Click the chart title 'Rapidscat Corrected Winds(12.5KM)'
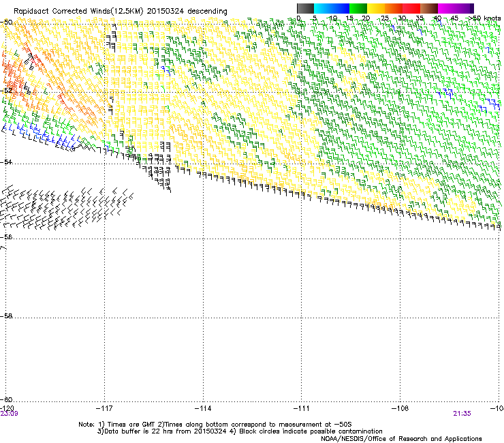 coord(78,12)
